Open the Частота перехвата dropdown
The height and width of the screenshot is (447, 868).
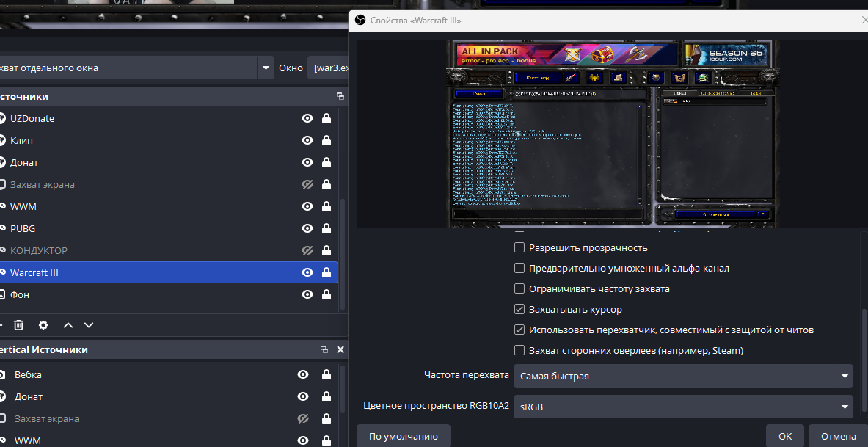point(683,376)
